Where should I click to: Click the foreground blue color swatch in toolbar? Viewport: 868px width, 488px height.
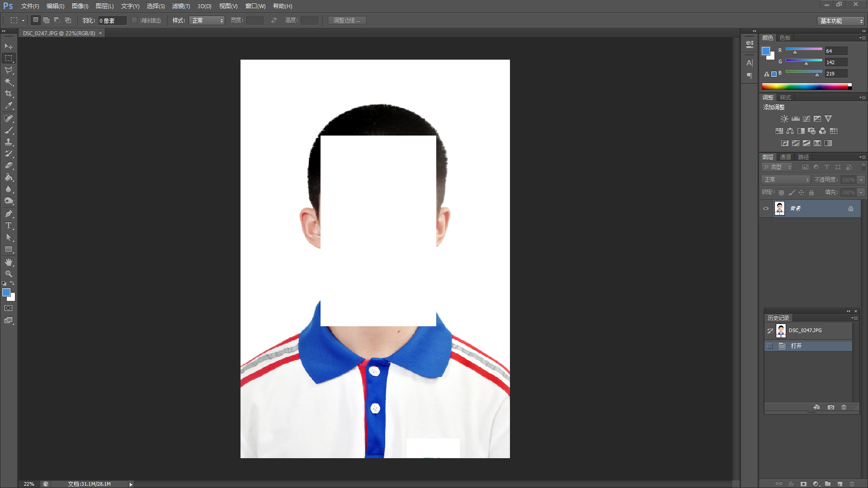[x=6, y=292]
